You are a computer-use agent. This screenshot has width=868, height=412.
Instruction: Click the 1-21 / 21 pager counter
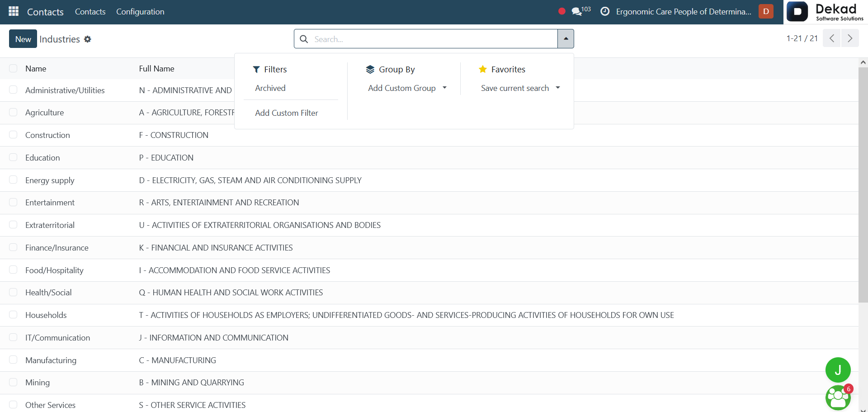pos(802,38)
